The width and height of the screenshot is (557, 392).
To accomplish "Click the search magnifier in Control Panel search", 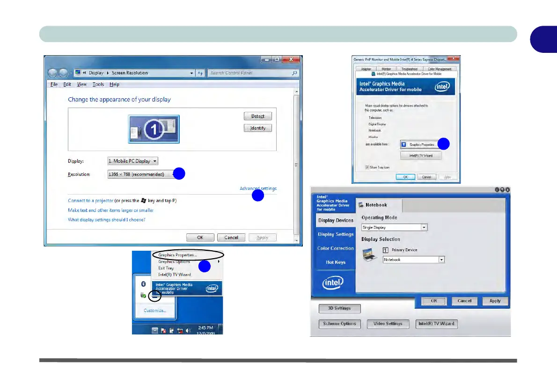I will point(294,73).
